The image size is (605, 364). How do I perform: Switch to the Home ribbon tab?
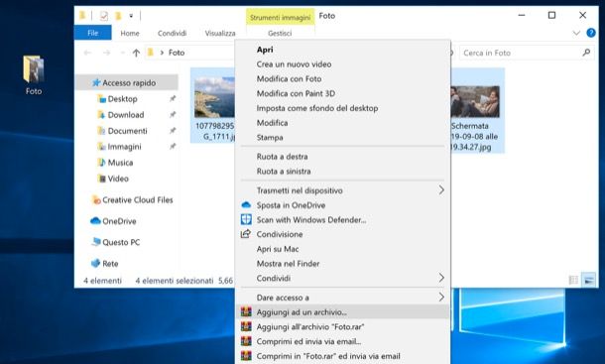(130, 33)
